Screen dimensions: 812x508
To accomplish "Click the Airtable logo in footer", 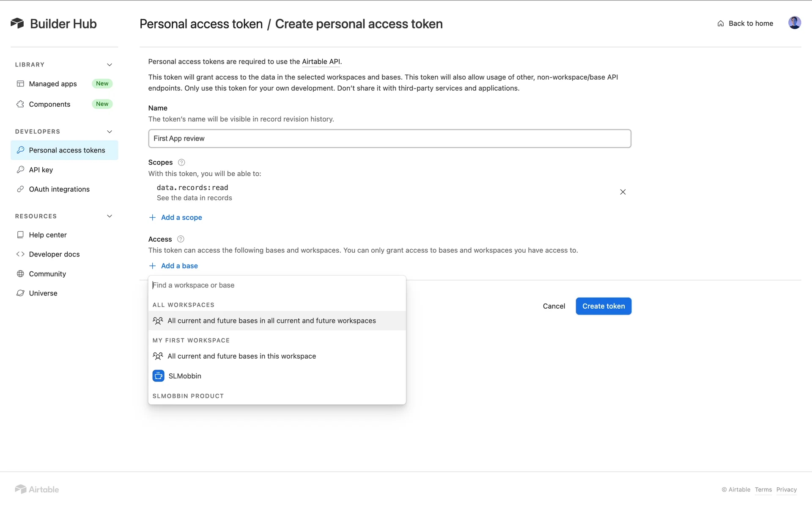I will coord(37,489).
